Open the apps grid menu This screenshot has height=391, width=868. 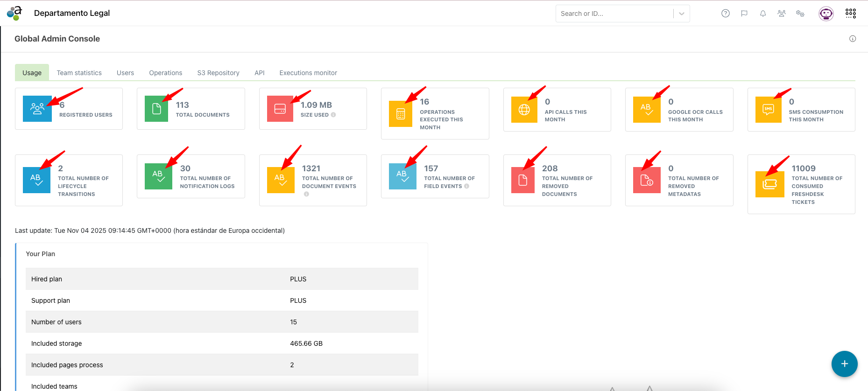[851, 14]
